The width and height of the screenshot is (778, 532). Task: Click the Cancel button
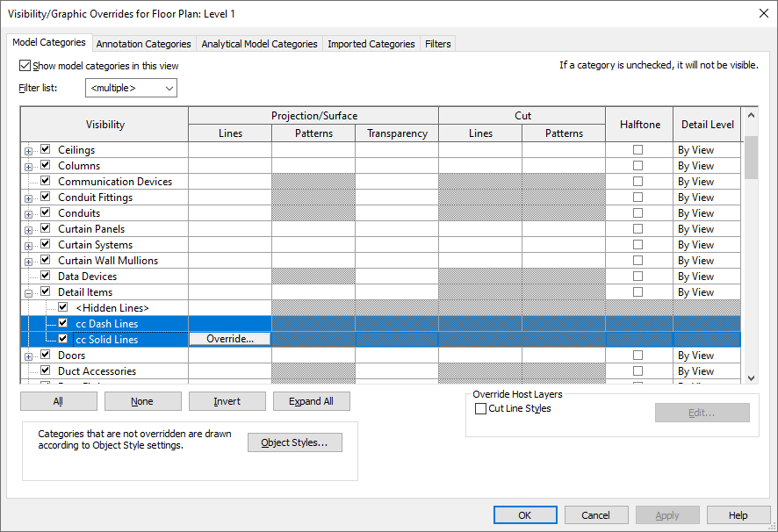click(596, 515)
